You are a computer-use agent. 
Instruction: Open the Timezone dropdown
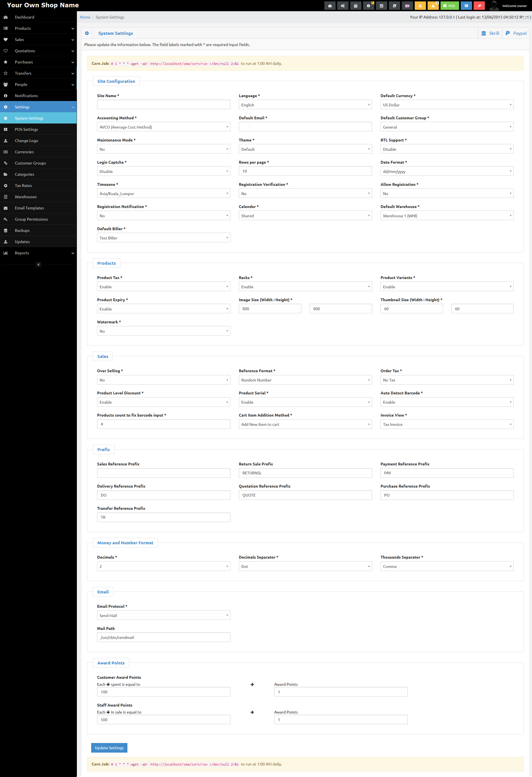(163, 193)
